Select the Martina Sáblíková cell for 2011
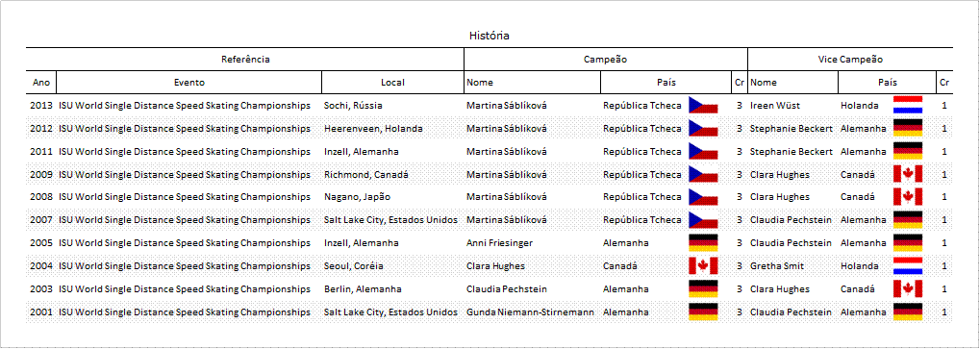The image size is (980, 349). click(x=532, y=151)
